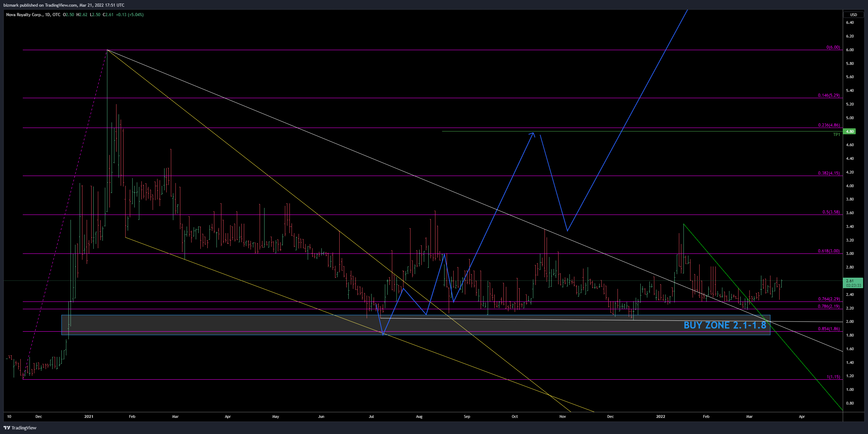The height and width of the screenshot is (434, 868).
Task: Open the USD currency selector
Action: [854, 15]
